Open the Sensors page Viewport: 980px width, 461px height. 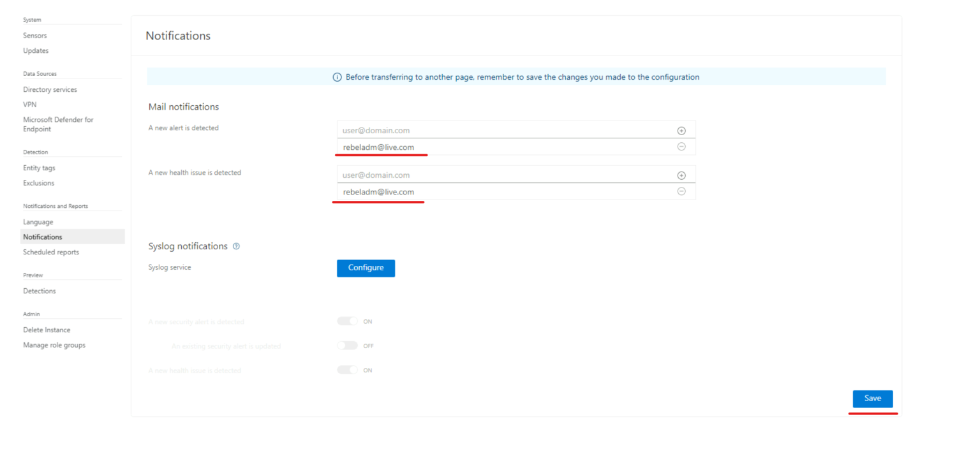pyautogui.click(x=34, y=35)
